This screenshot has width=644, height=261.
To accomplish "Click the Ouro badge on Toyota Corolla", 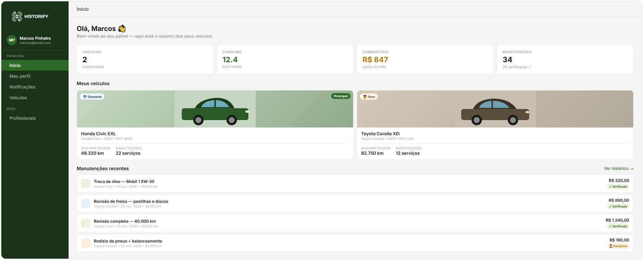I will (369, 97).
